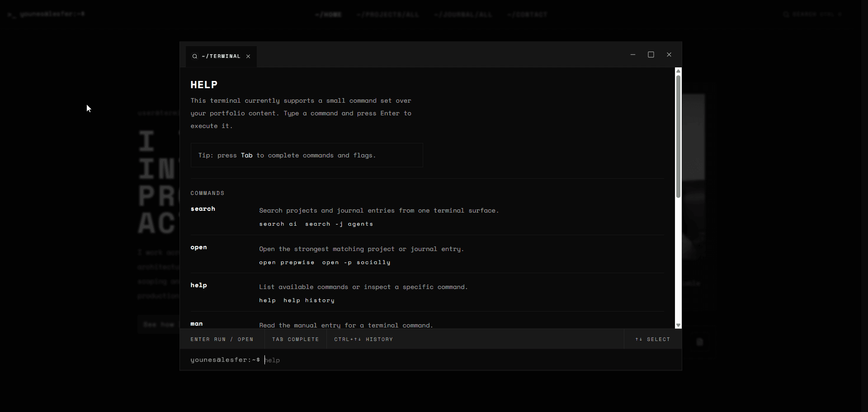The width and height of the screenshot is (868, 412).
Task: Click the 'help' example below List available commands
Action: tap(267, 300)
